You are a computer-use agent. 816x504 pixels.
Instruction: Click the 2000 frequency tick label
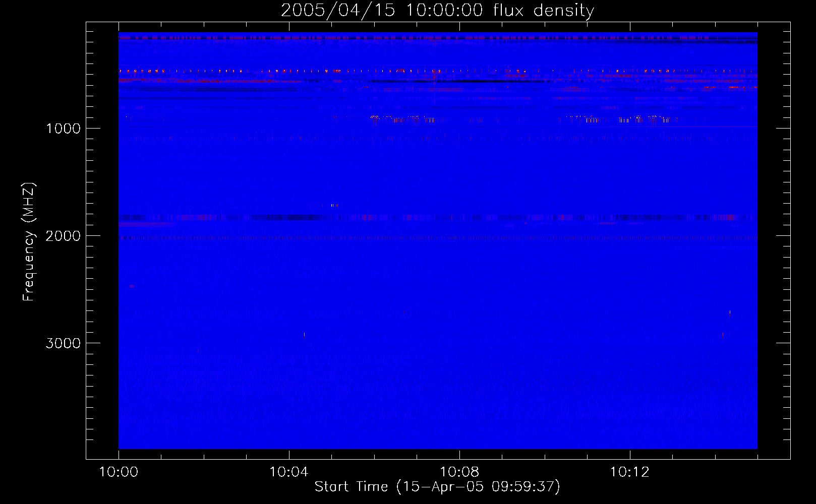[x=63, y=236]
